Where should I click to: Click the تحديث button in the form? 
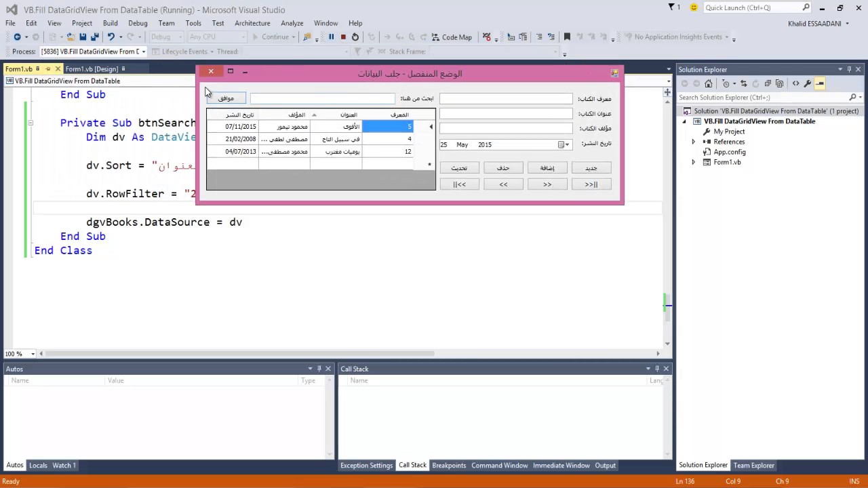[x=459, y=167]
